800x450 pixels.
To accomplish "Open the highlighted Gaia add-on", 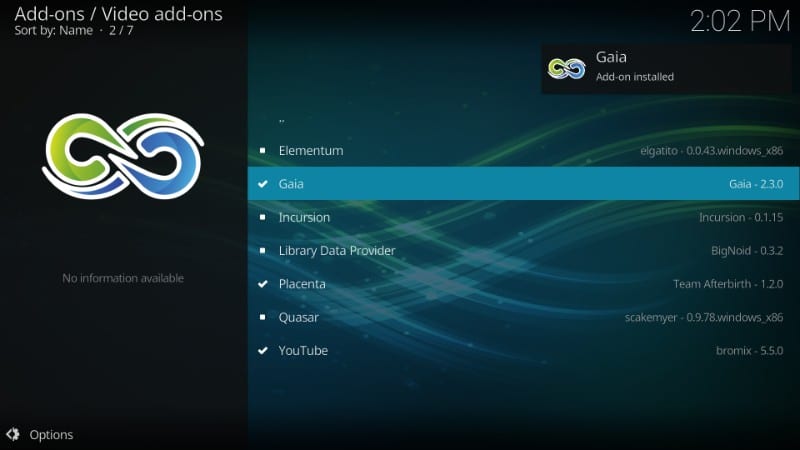I will coord(523,184).
